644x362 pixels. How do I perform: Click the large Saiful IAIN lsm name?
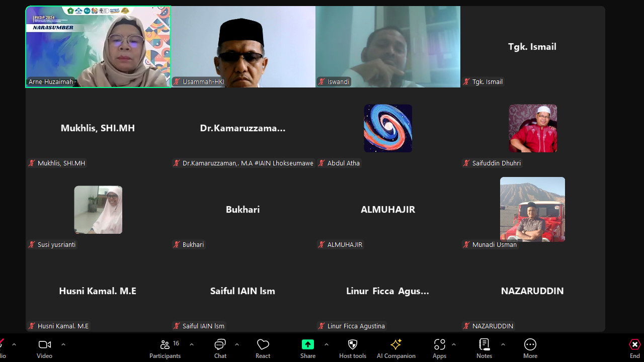(x=243, y=291)
